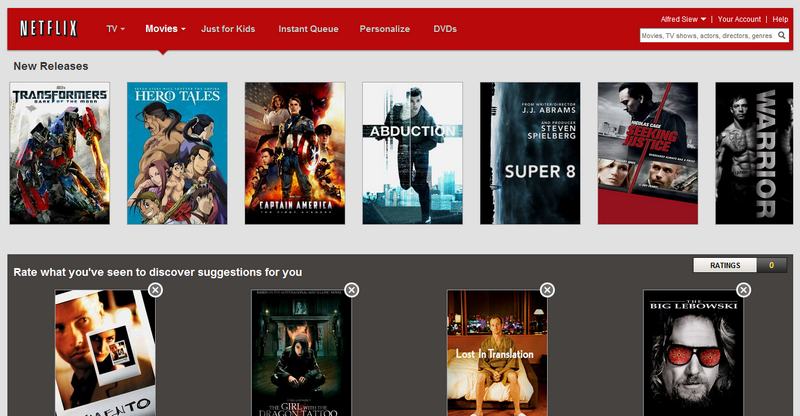Open the Seeking Justice poster
800x416 pixels.
(x=648, y=153)
